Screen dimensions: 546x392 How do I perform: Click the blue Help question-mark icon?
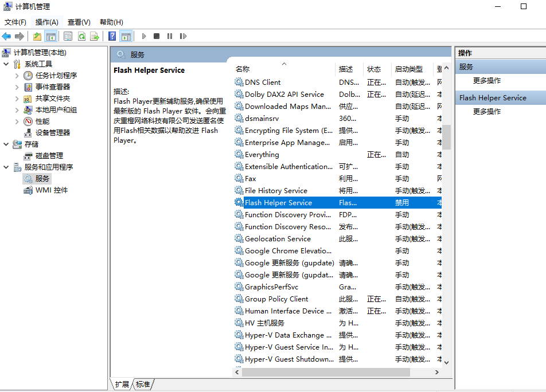tap(112, 36)
